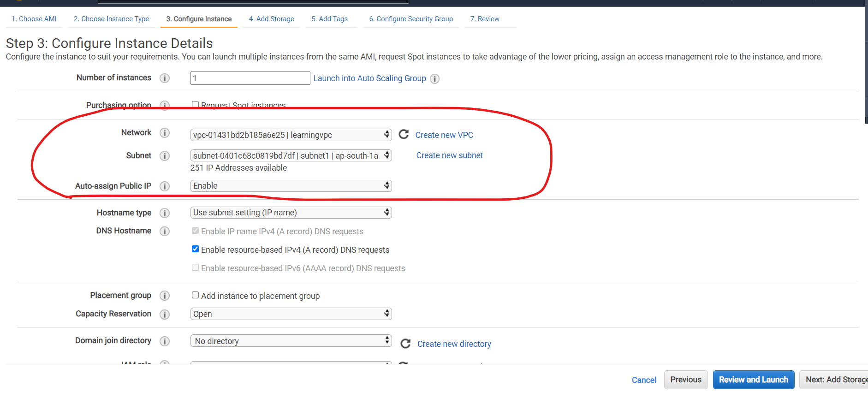Click Create new directory link
Image resolution: width=868 pixels, height=398 pixels.
tap(454, 344)
